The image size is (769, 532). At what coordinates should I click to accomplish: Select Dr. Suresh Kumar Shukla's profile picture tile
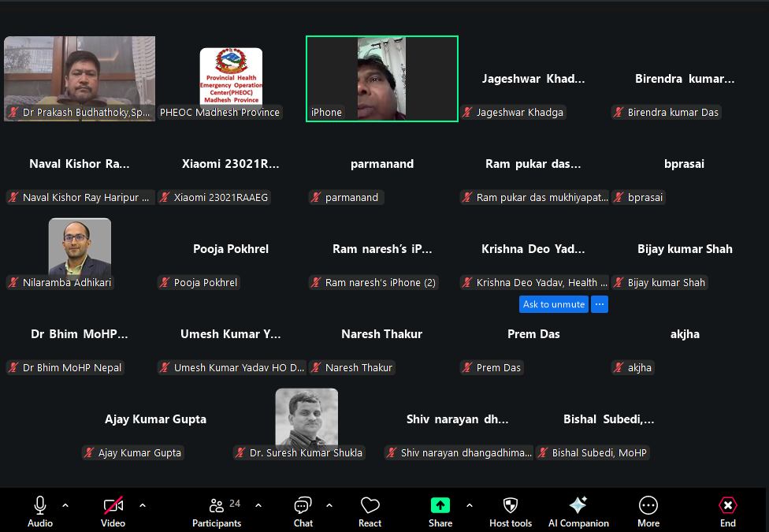click(x=306, y=417)
